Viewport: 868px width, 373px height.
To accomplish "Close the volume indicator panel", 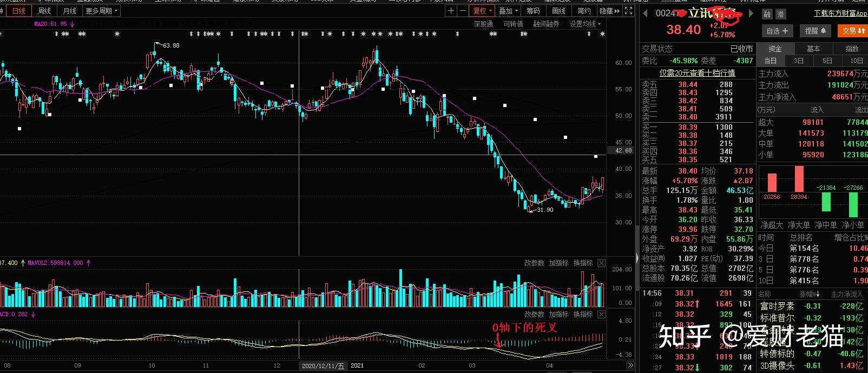I will (601, 263).
